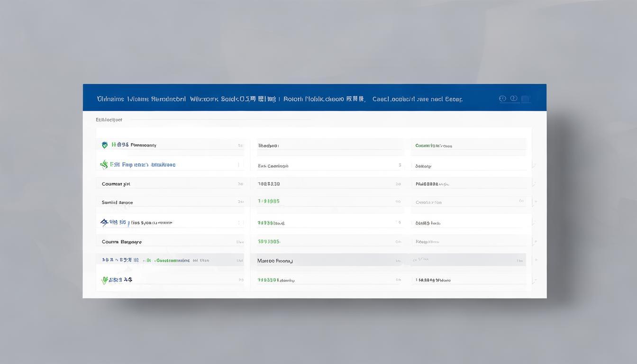Click the square icon at the header's far right
637x364 pixels.
click(525, 99)
